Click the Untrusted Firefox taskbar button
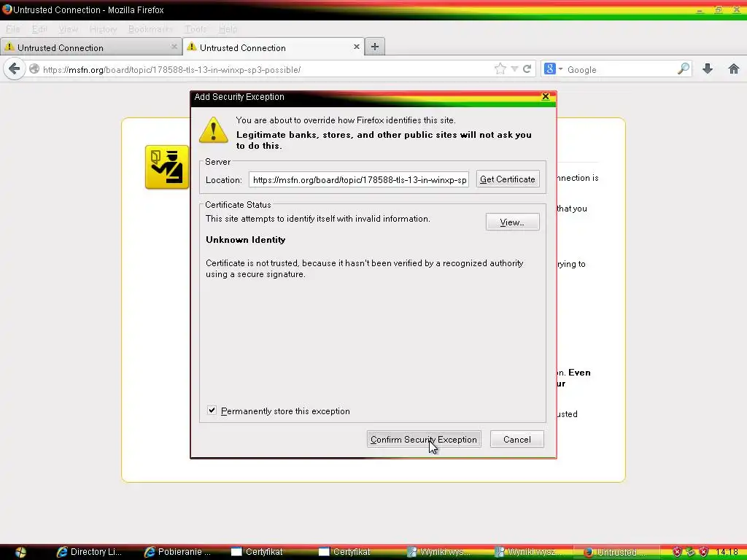747x560 pixels. point(617,551)
